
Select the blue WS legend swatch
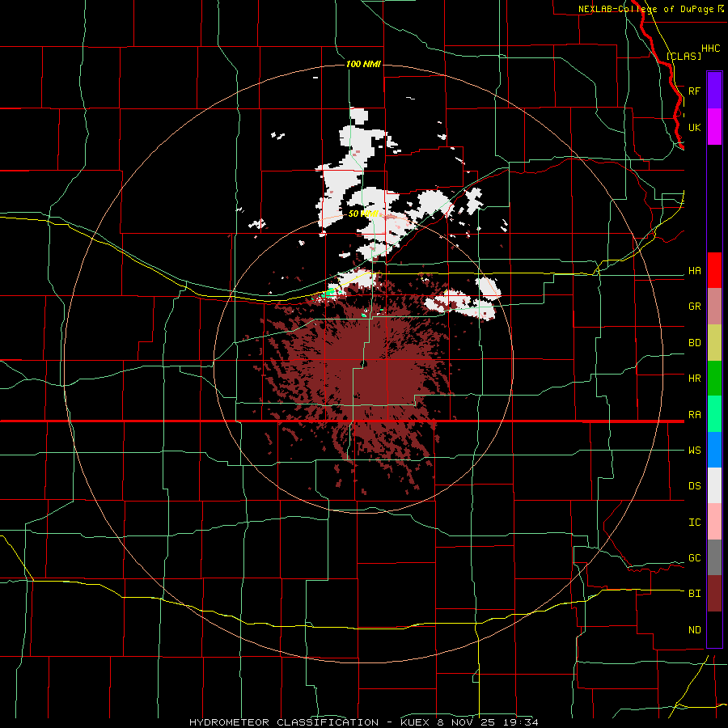click(714, 450)
